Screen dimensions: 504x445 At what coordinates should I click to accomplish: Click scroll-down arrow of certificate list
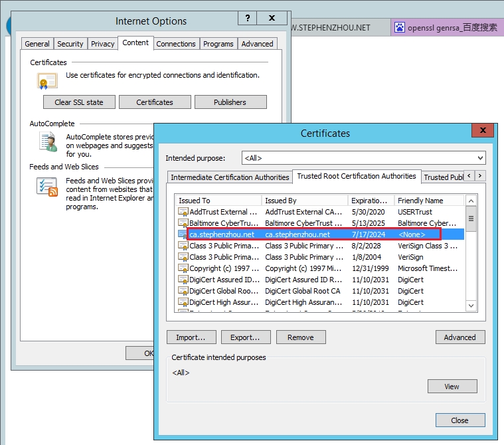(471, 306)
